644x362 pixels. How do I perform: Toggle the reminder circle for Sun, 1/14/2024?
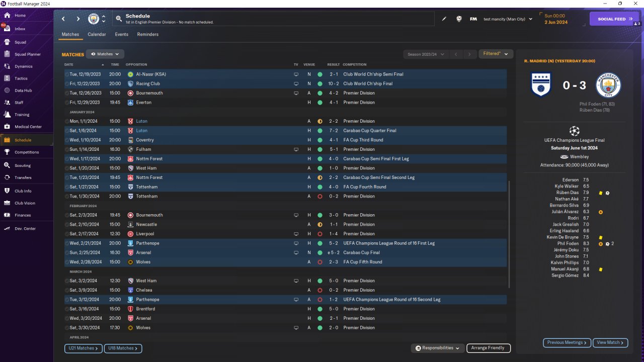67,149
